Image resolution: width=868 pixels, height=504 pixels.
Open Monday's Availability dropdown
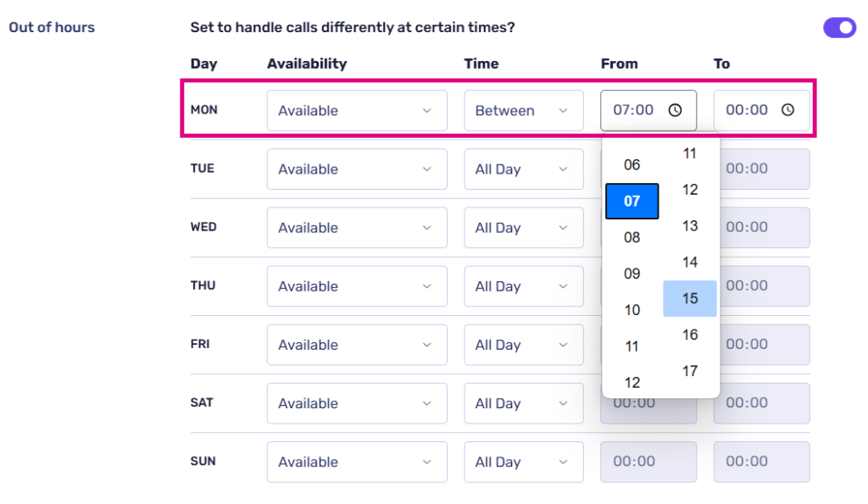tap(356, 111)
